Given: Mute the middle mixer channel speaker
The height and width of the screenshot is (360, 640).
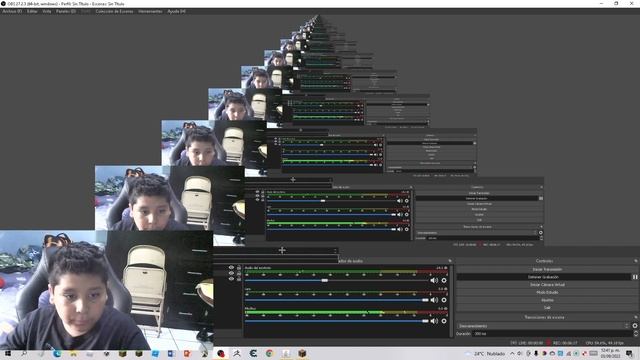Looking at the screenshot, I should click(434, 300).
